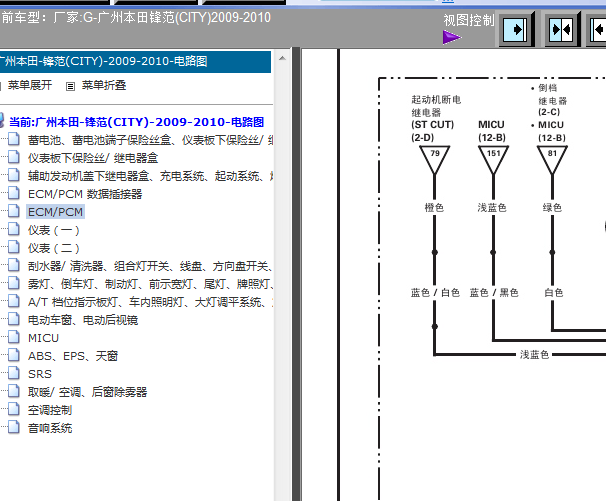This screenshot has width=606, height=501.
Task: Open 电动车窗、电动后视镜 entry
Action: click(83, 320)
